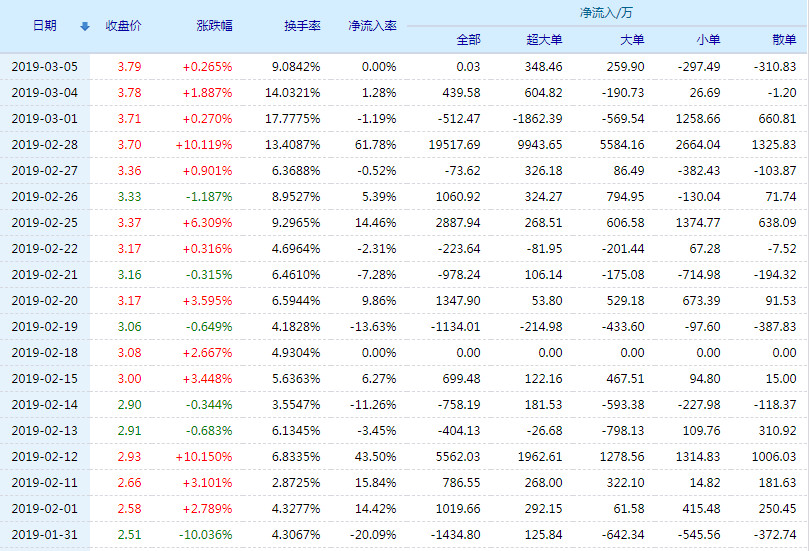Screen dimensions: 812x551
Task: Click large order value 5584.16
Action: point(622,144)
